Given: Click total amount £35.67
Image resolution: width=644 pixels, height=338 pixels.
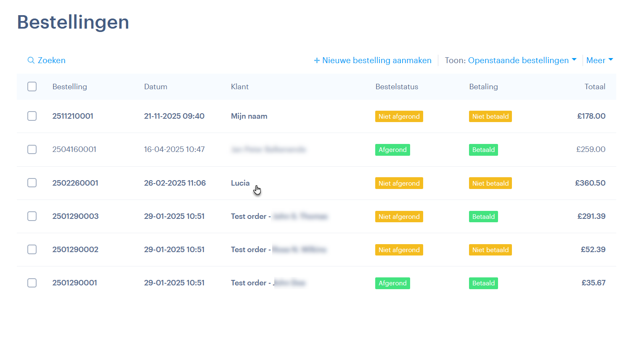Looking at the screenshot, I should [594, 283].
